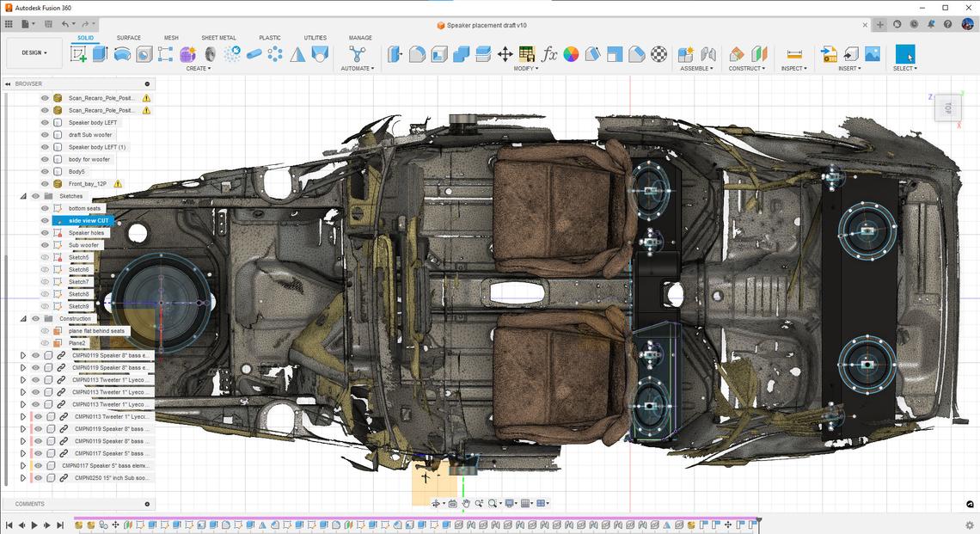Click the Appearance color wheel icon
Viewport: 980px width, 534px height.
pos(571,54)
